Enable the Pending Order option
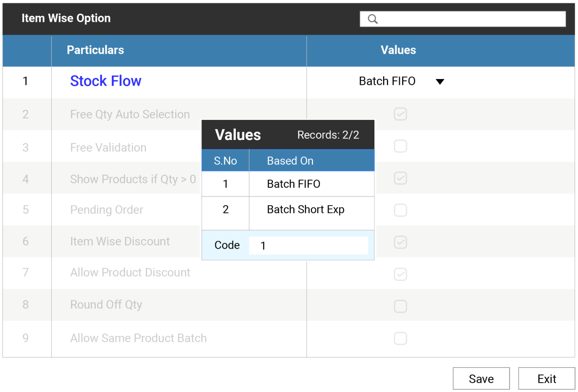The width and height of the screenshot is (578, 392). [x=400, y=210]
